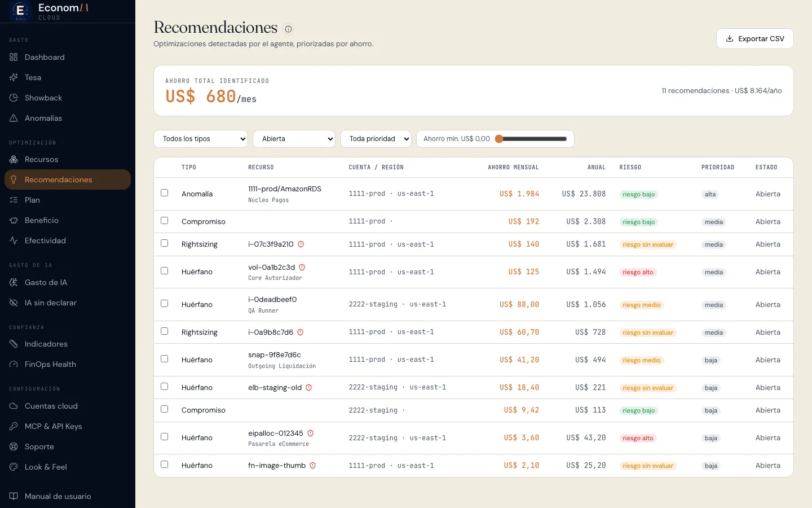This screenshot has width=812, height=508.
Task: Adjust the Ahorro mín. savings slider
Action: pyautogui.click(x=531, y=139)
